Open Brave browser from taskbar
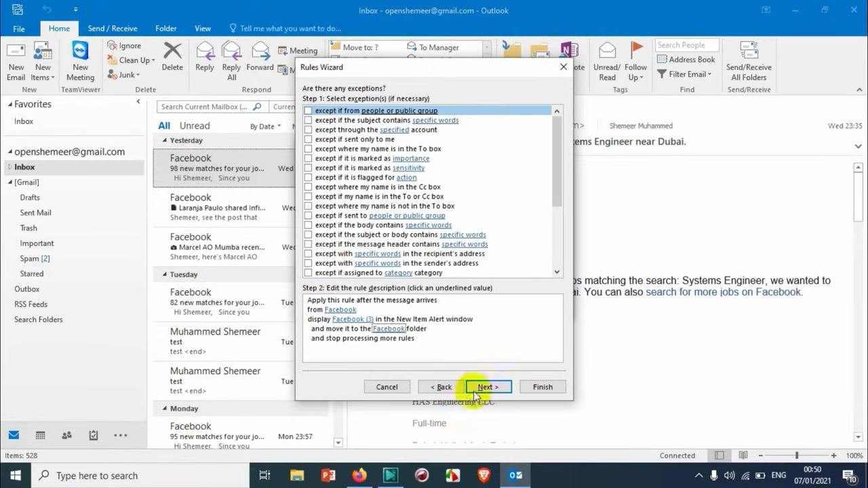868x488 pixels. [484, 475]
